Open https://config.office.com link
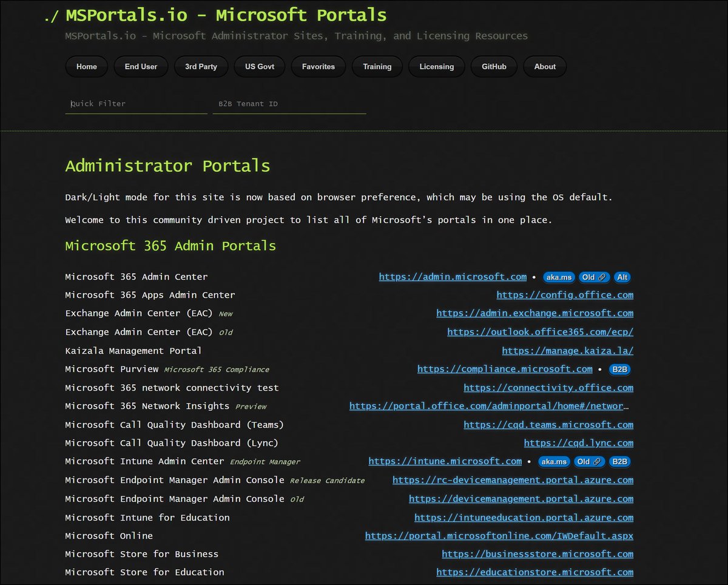The image size is (728, 585). click(565, 295)
